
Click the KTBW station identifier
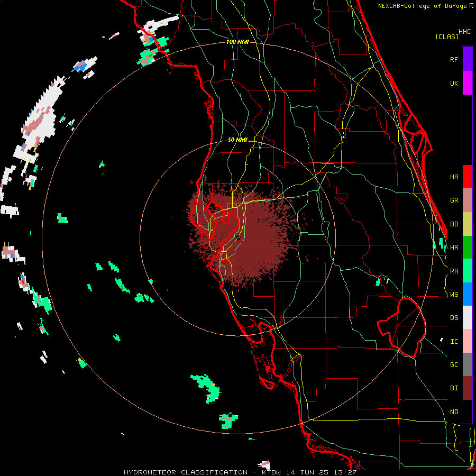click(x=271, y=472)
